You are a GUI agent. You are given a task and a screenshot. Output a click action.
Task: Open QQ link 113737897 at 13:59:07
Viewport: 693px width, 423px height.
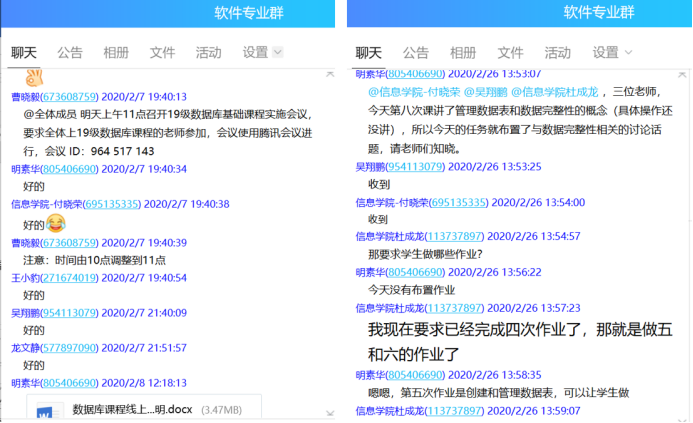tap(454, 411)
